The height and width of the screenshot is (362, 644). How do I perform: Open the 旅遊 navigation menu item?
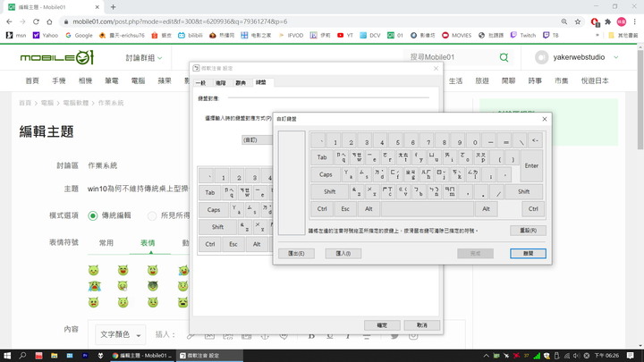[x=482, y=80]
